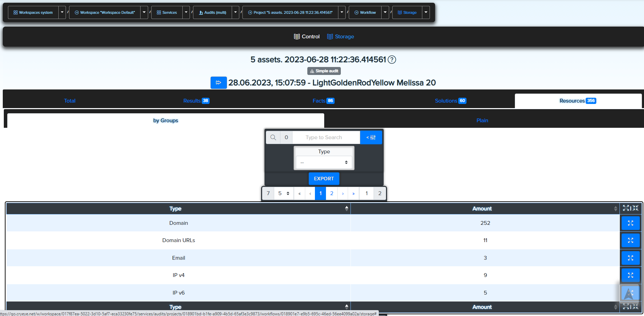
Task: Sort by top Type column header
Action: 178,209
